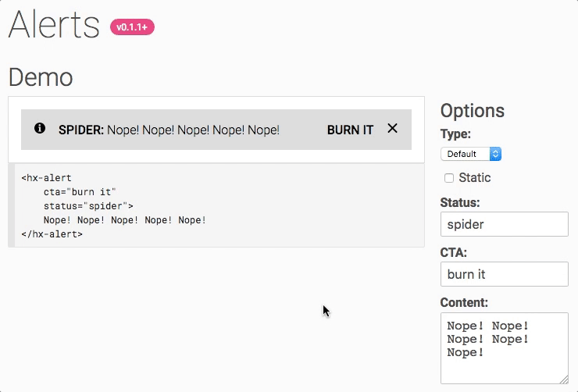Open the Type dropdown showing Default
The width and height of the screenshot is (578, 392).
pyautogui.click(x=471, y=154)
